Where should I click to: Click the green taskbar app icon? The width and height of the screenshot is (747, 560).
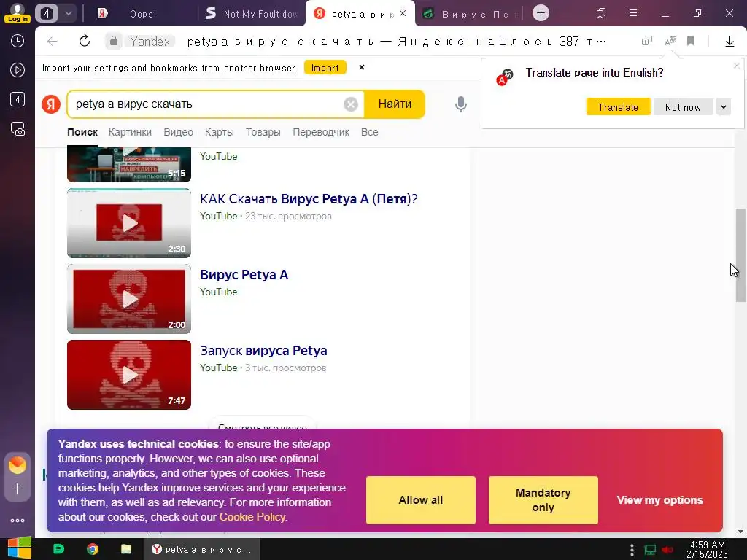point(58,549)
